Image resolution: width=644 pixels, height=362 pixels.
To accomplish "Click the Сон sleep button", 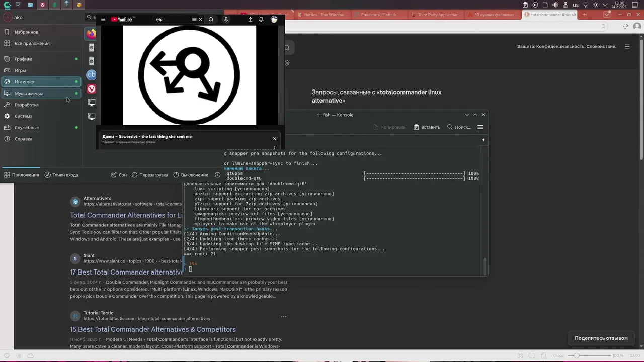I will (119, 175).
